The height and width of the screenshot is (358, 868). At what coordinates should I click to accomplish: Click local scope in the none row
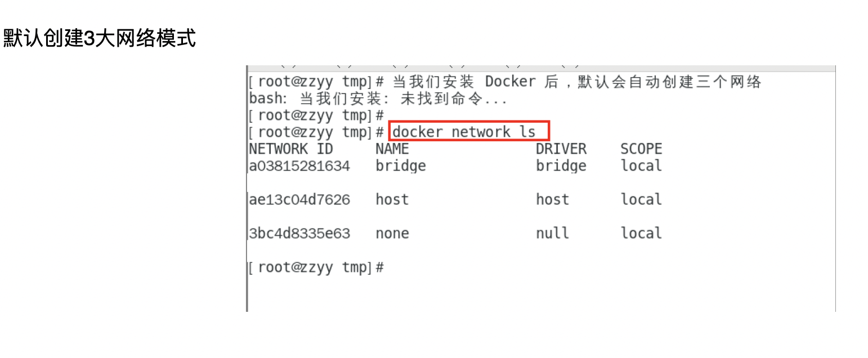tap(641, 234)
